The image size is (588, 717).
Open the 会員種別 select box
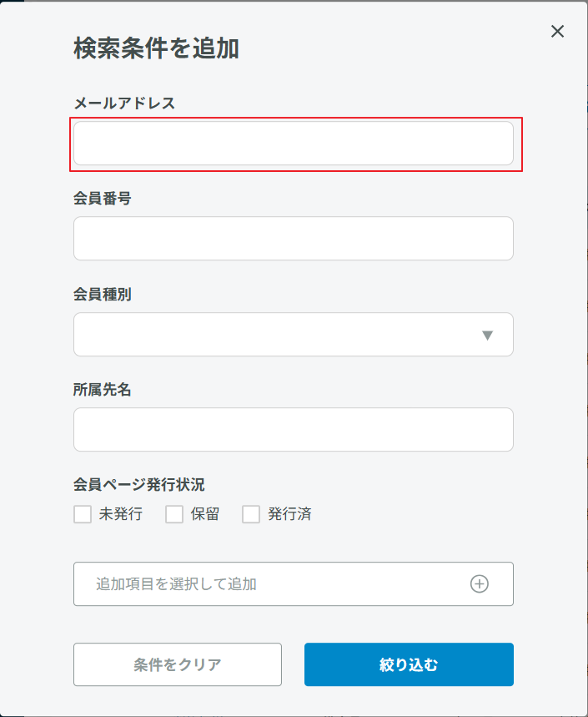(x=294, y=334)
